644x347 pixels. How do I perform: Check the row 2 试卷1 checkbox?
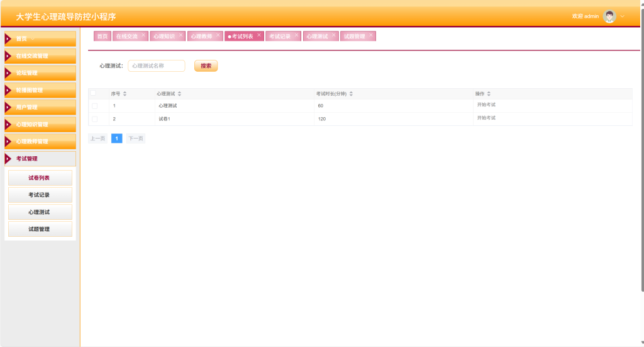95,119
